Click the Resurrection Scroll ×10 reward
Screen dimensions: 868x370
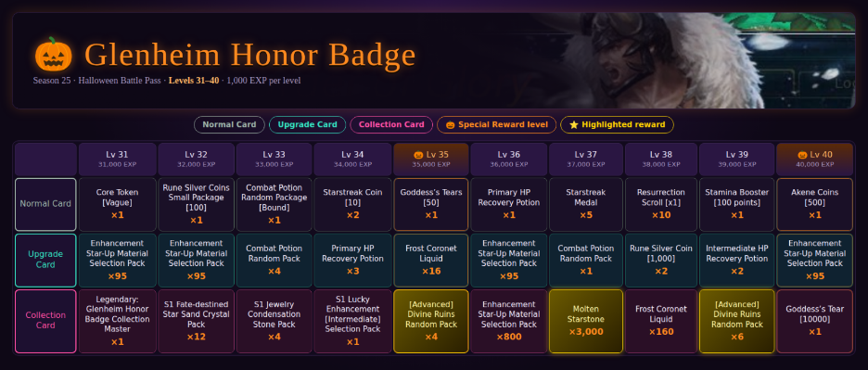pyautogui.click(x=661, y=204)
